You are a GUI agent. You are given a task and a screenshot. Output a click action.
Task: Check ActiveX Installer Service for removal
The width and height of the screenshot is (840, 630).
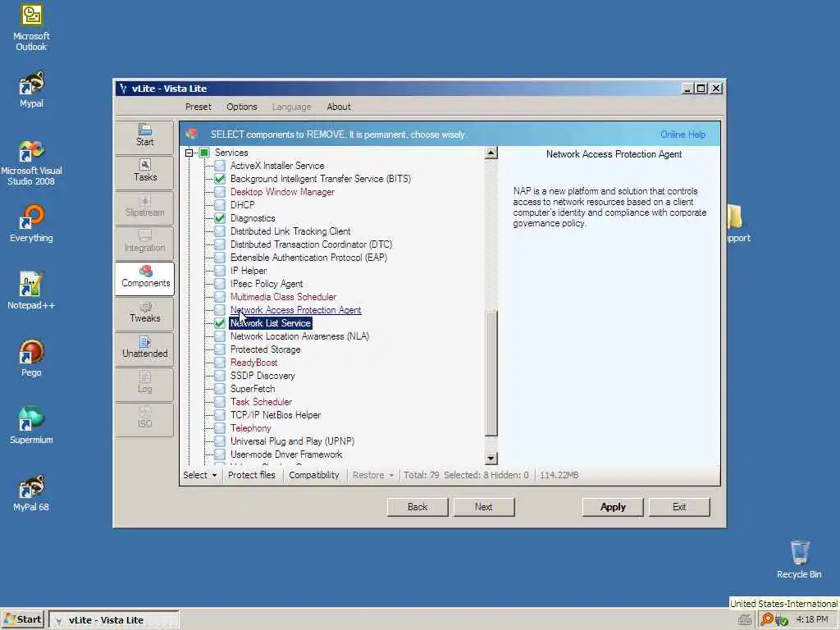click(x=220, y=166)
